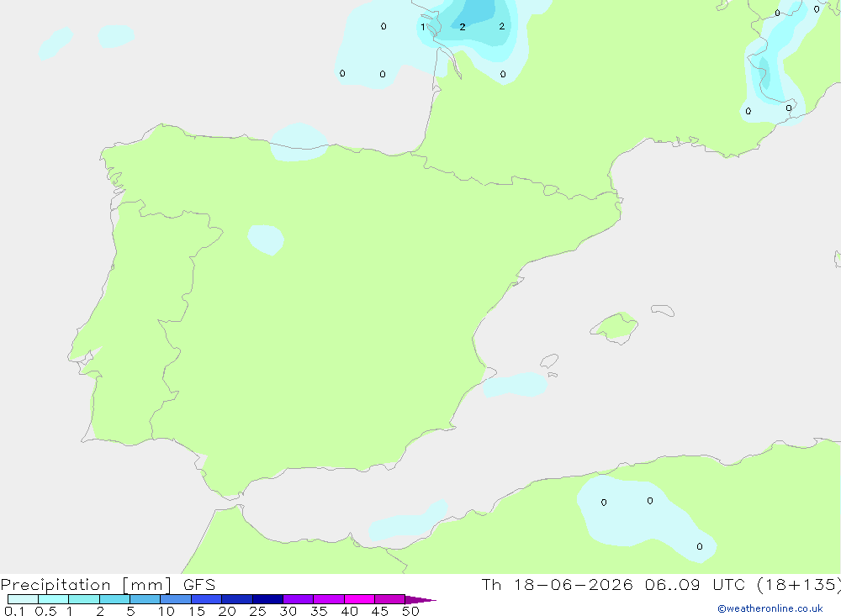Click the '1' precipitation value on the map
841x616 pixels.
[x=423, y=27]
